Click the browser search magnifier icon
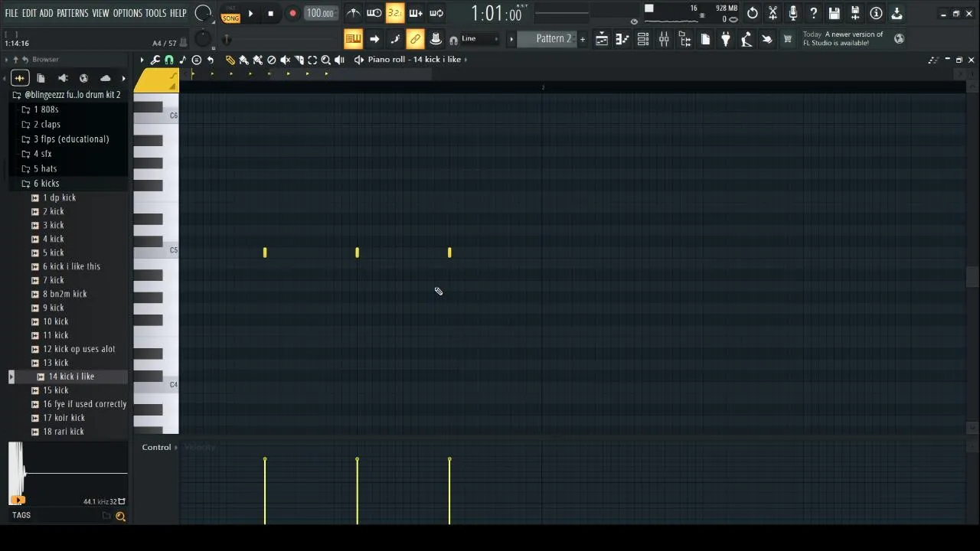 tap(120, 517)
